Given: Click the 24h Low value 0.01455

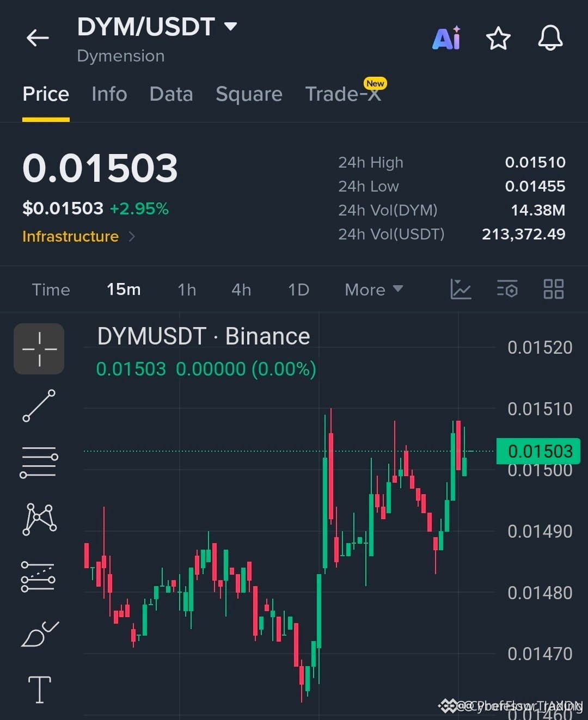Looking at the screenshot, I should click(535, 186).
